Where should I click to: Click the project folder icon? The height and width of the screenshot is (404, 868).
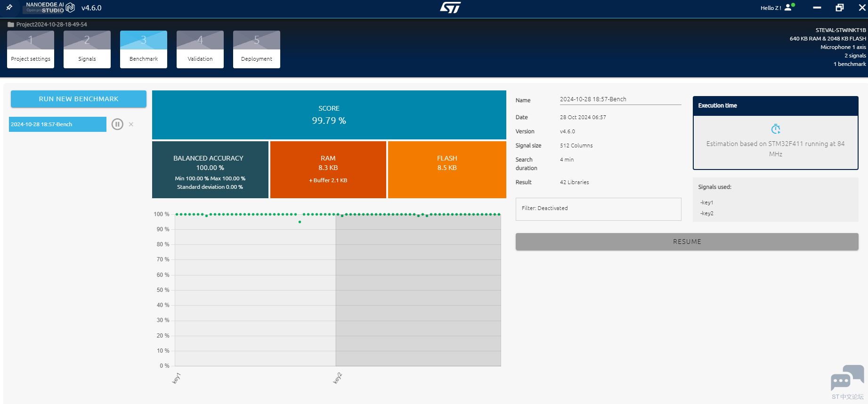point(11,24)
